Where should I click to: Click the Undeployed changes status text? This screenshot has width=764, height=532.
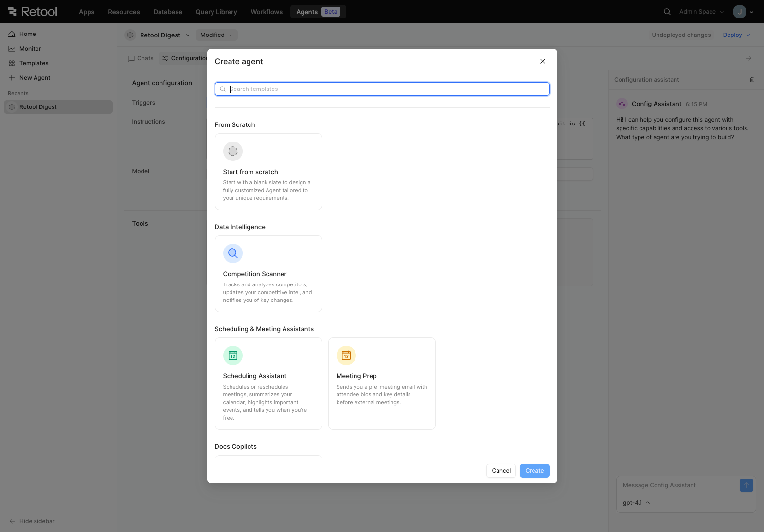point(681,35)
